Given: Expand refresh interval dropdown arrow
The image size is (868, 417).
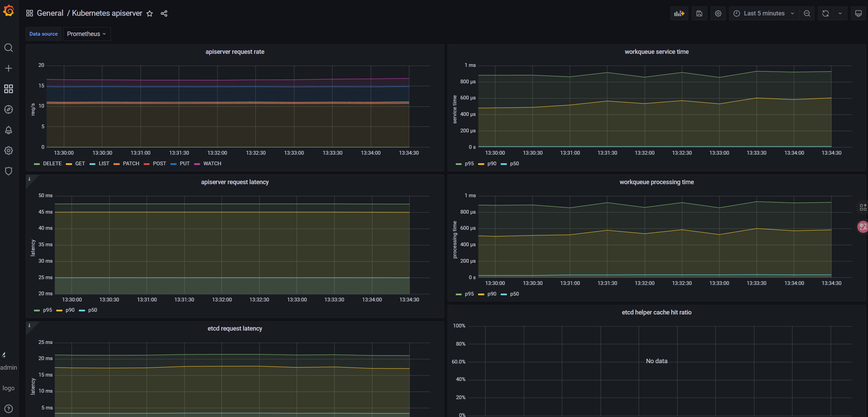Looking at the screenshot, I should coord(840,13).
